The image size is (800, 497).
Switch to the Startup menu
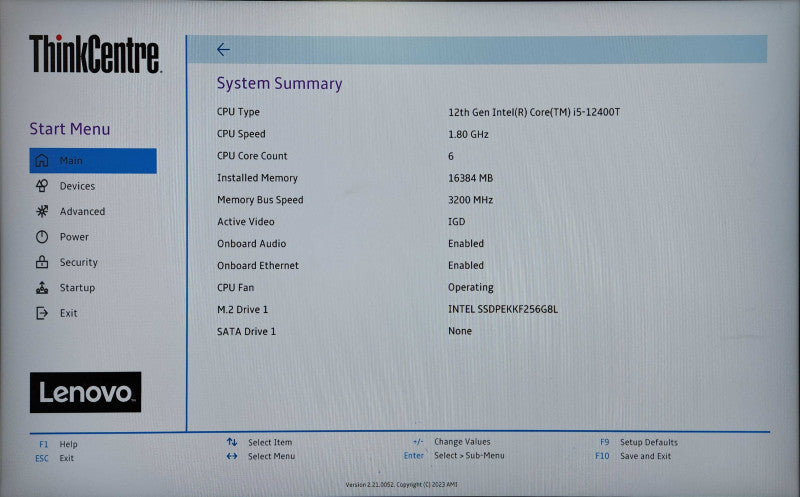[77, 288]
